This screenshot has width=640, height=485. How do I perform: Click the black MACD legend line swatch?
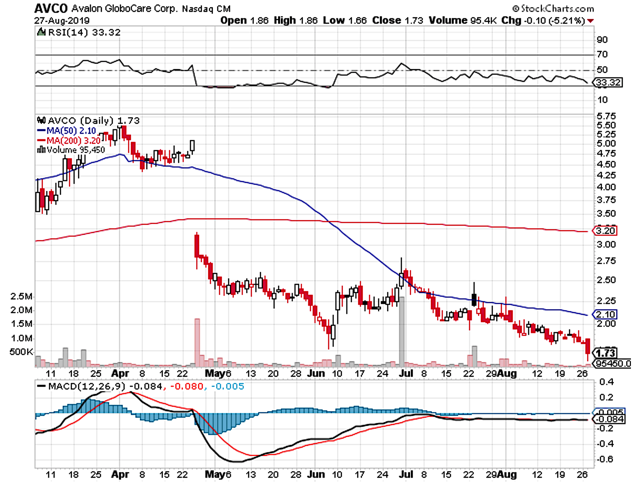click(x=41, y=386)
